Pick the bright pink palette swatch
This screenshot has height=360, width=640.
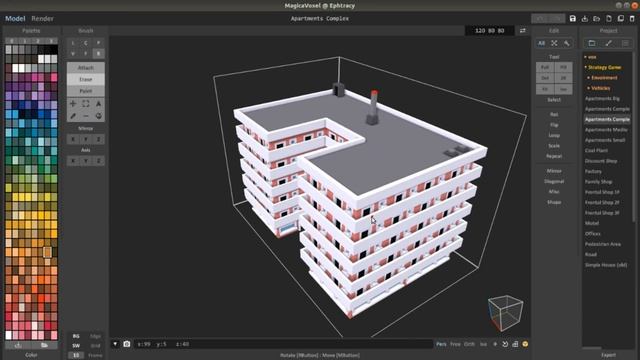[54, 77]
